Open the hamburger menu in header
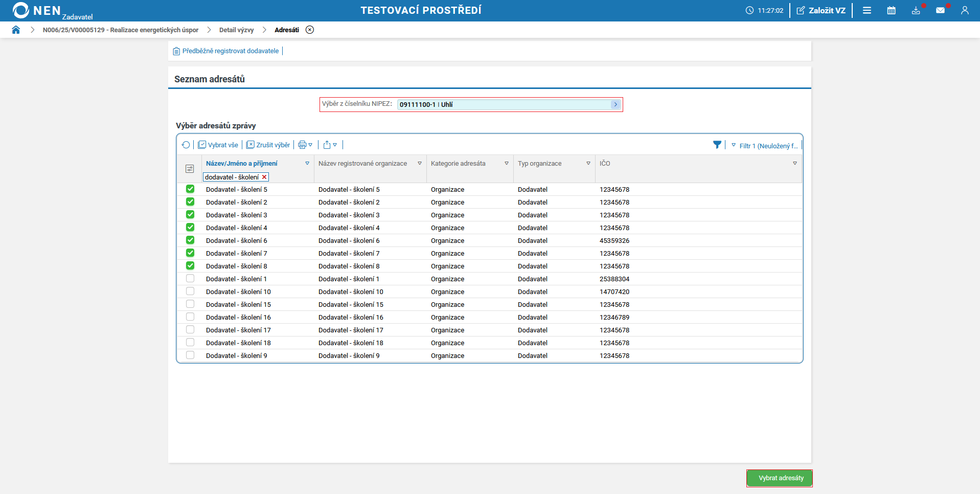 tap(867, 10)
